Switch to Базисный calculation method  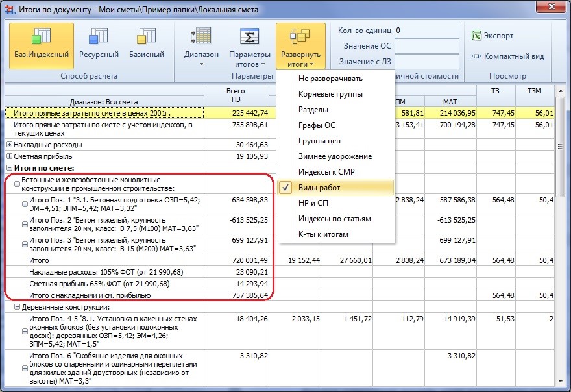pyautogui.click(x=147, y=37)
